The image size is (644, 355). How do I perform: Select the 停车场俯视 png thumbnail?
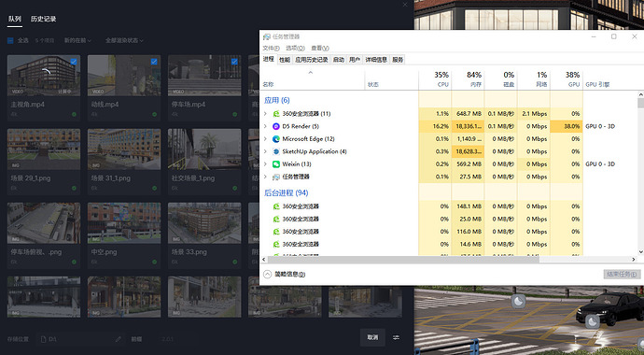(44, 222)
